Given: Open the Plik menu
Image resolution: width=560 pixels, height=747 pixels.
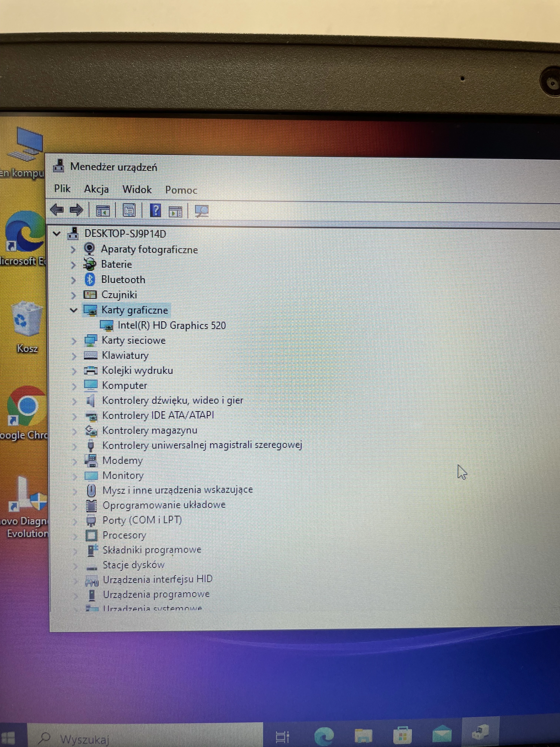Looking at the screenshot, I should point(62,189).
